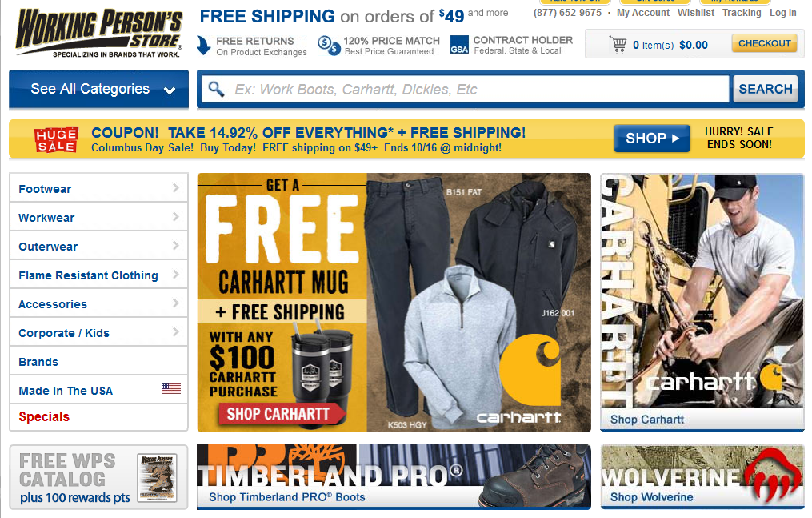The height and width of the screenshot is (518, 812).
Task: Click the yellow Checkout button
Action: pos(764,43)
